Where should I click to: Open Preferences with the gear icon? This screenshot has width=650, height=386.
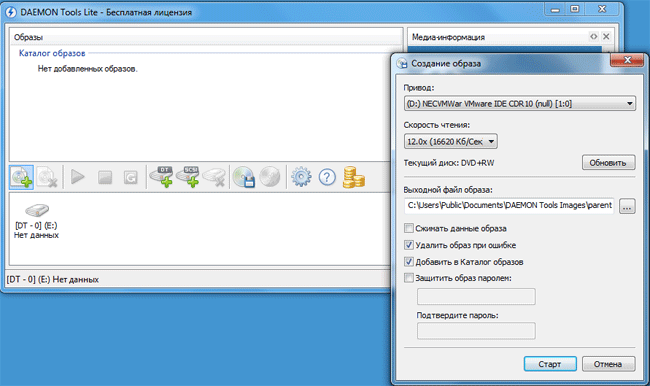click(301, 177)
